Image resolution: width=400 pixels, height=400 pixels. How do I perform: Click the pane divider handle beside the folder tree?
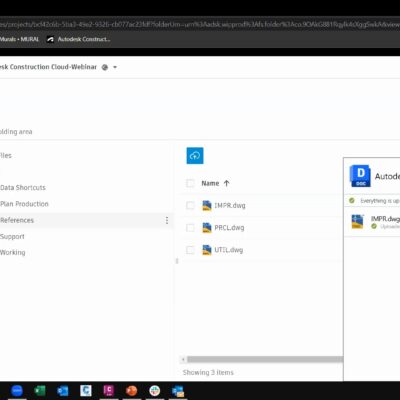(177, 261)
